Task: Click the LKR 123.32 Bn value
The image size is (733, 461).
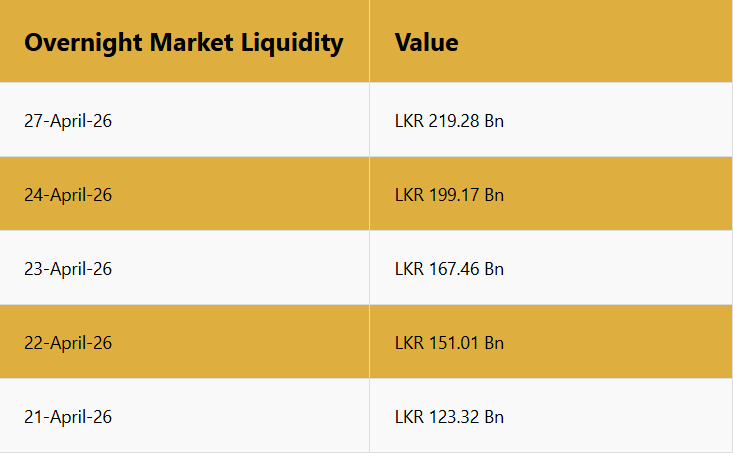Action: point(449,417)
